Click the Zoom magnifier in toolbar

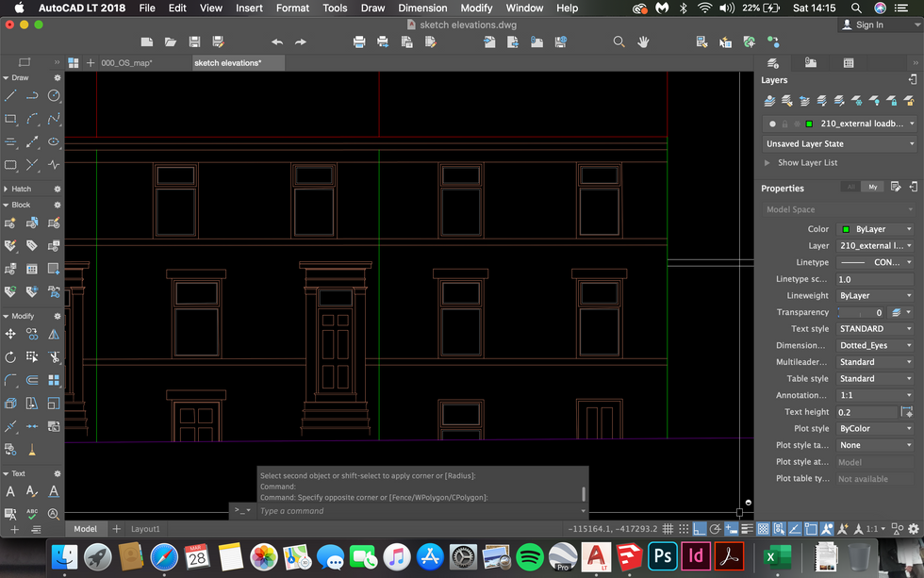[x=619, y=41]
